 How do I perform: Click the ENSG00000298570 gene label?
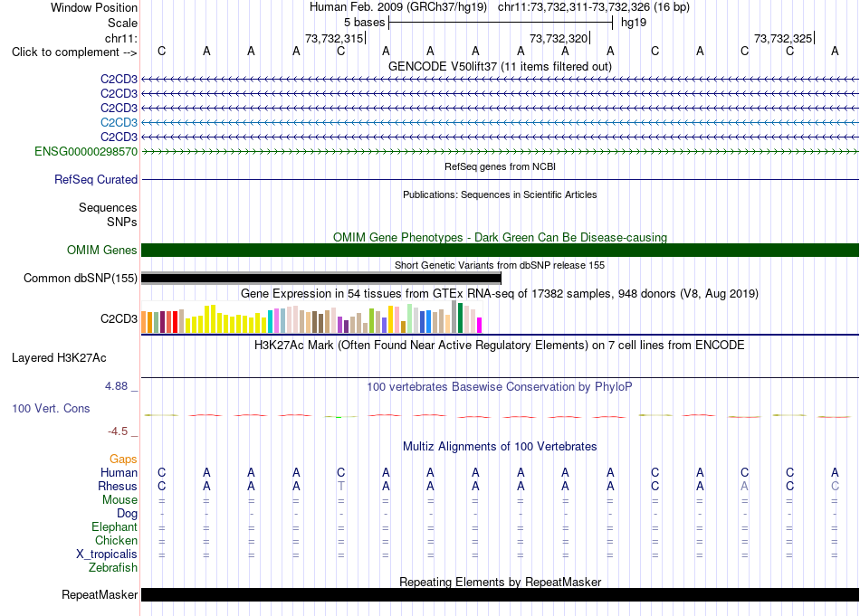click(x=86, y=151)
